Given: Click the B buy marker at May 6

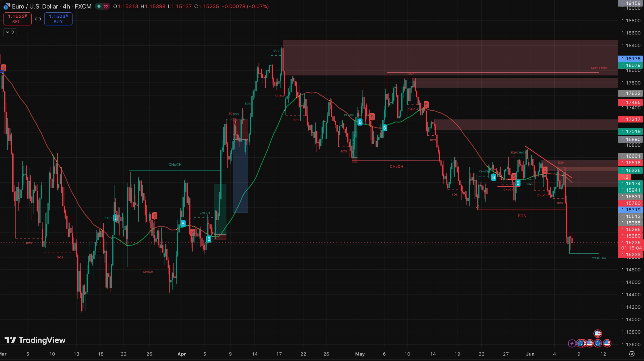Looking at the screenshot, I should click(x=384, y=128).
